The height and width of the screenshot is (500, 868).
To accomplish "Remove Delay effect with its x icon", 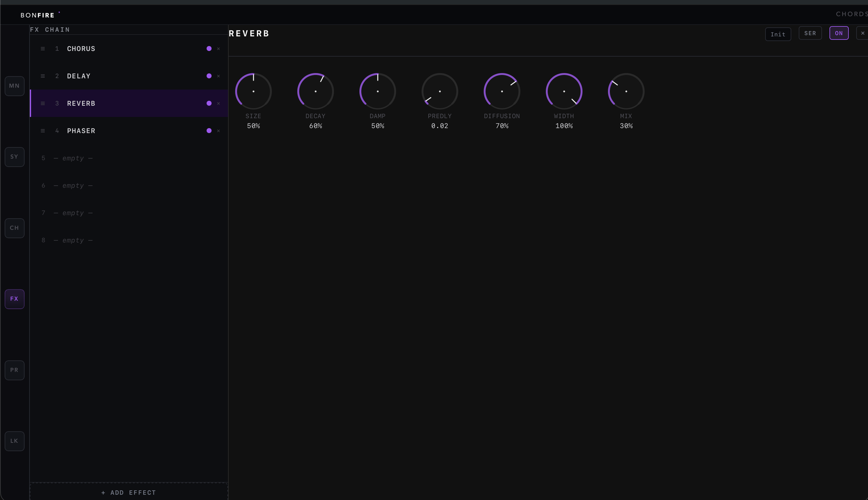I will click(218, 76).
